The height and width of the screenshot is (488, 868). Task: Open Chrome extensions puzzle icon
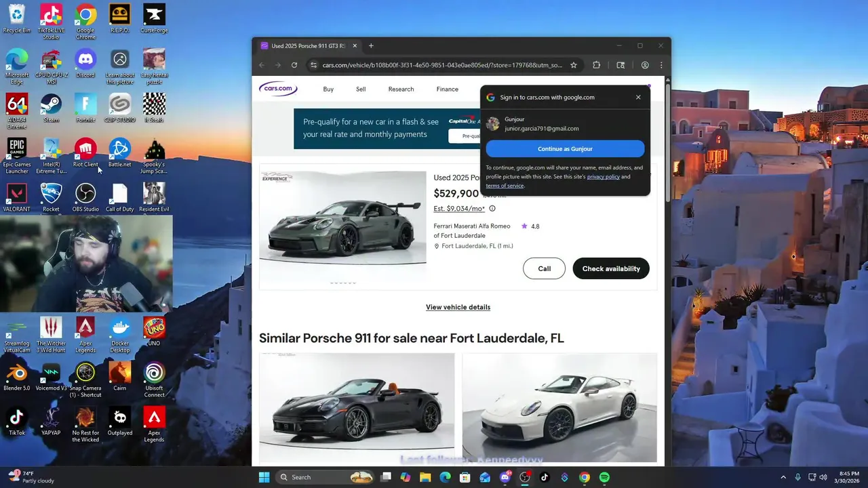coord(597,65)
